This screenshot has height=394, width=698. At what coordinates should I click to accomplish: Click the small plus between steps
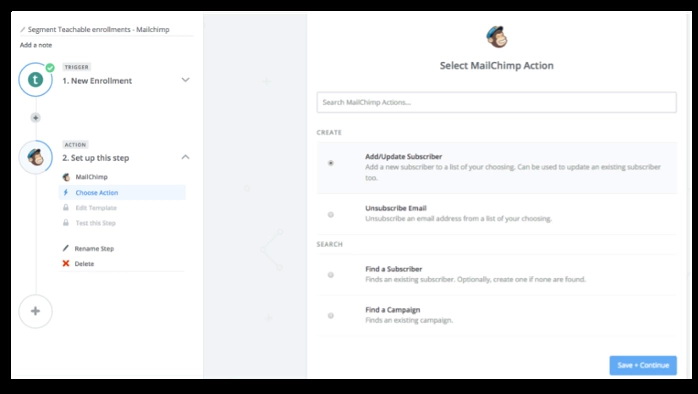point(36,118)
